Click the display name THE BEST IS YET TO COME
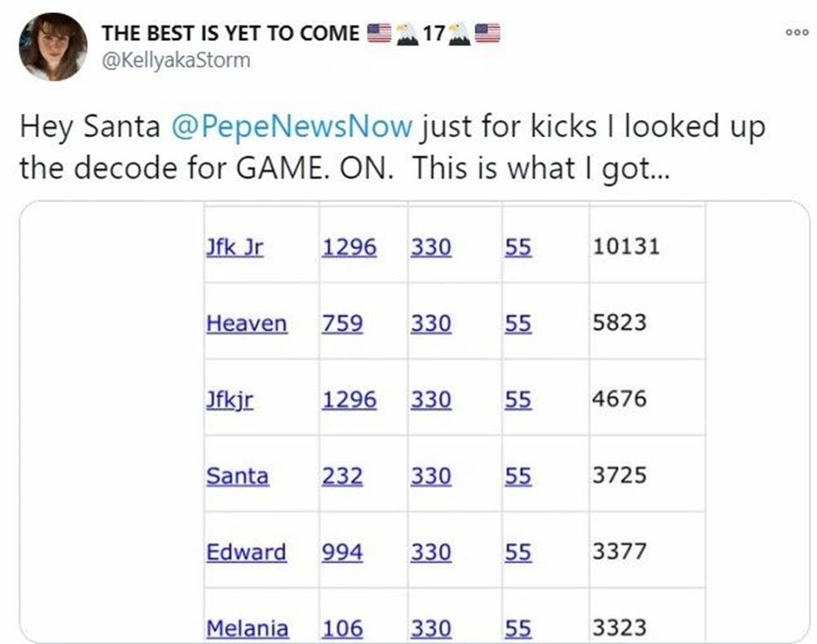The height and width of the screenshot is (644, 817). point(230,34)
